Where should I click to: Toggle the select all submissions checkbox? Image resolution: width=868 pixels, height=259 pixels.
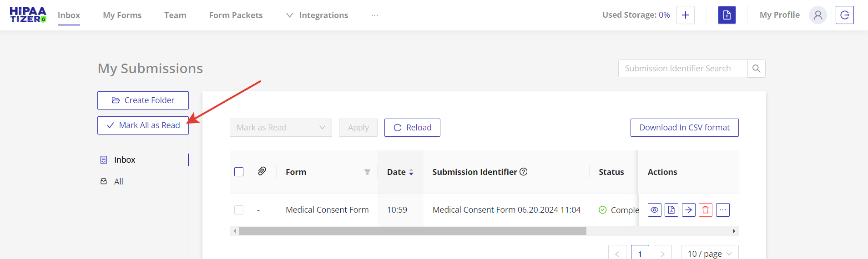click(x=239, y=172)
